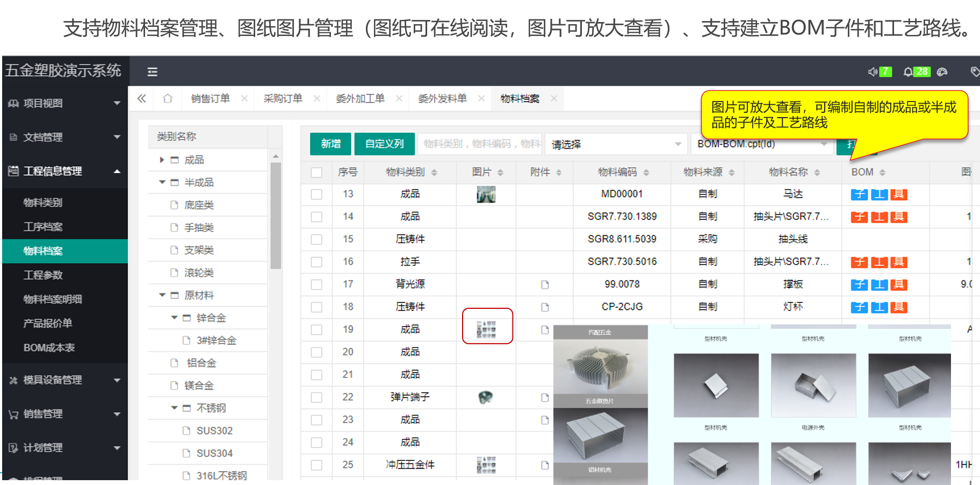The height and width of the screenshot is (485, 980).
Task: Toggle the hamburger sidebar collapse icon
Action: click(153, 71)
